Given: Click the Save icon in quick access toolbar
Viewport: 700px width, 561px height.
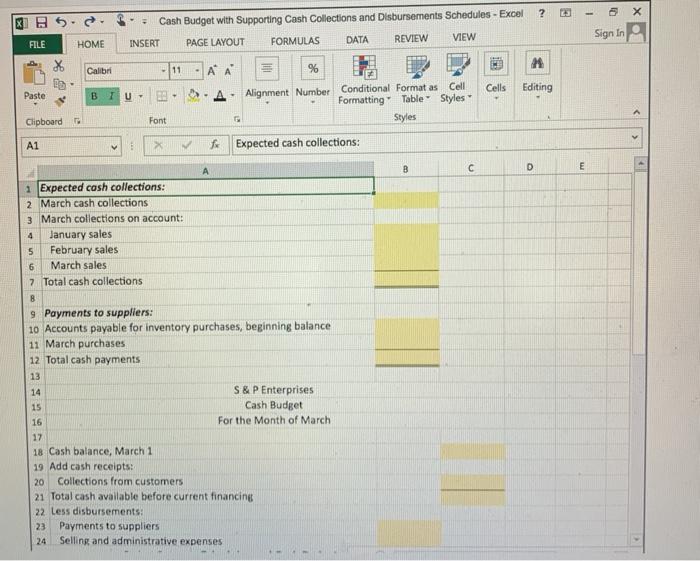Looking at the screenshot, I should pos(42,22).
